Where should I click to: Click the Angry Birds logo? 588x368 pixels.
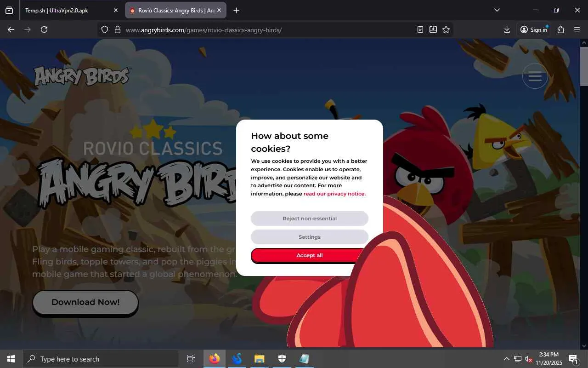click(82, 76)
